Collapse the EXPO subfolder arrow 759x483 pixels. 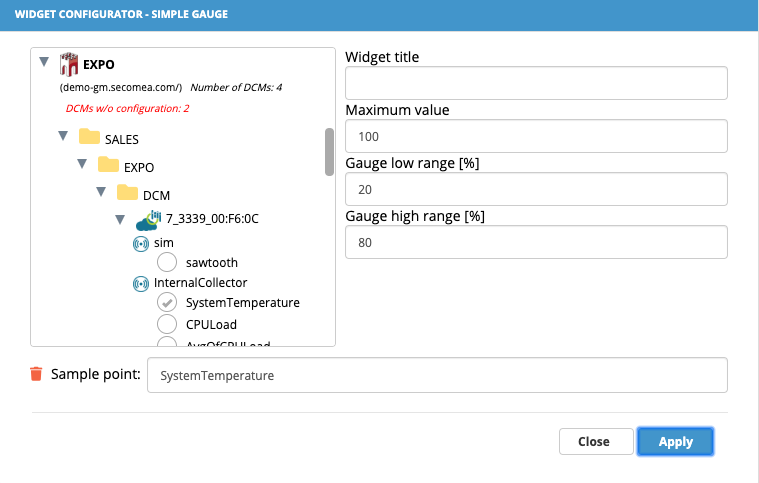coord(82,164)
